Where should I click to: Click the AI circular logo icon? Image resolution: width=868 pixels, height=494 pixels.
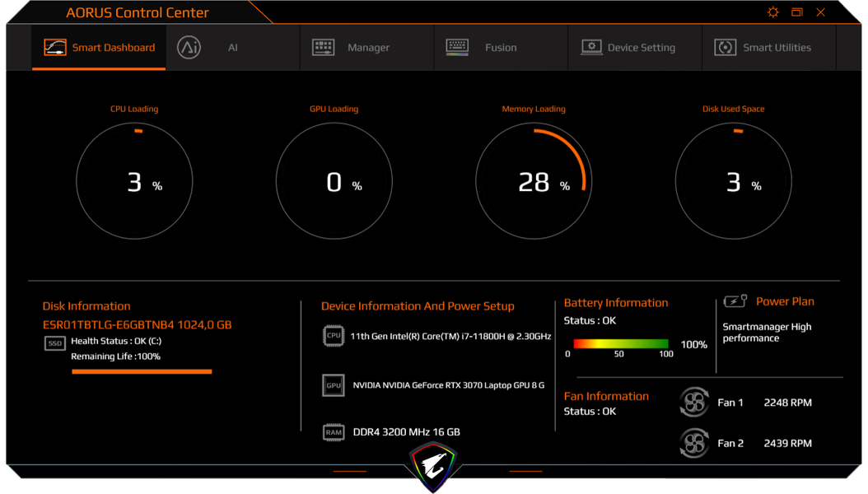tap(189, 48)
